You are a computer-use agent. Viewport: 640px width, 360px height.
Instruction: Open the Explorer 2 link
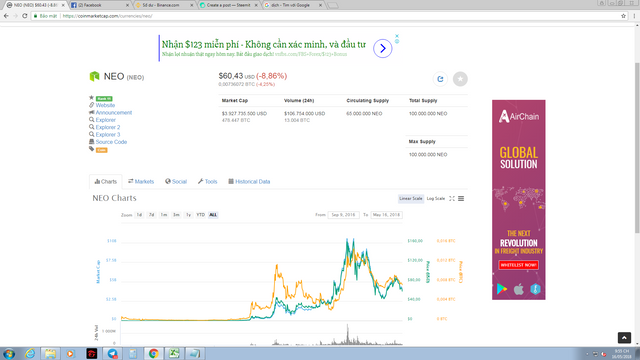(108, 127)
